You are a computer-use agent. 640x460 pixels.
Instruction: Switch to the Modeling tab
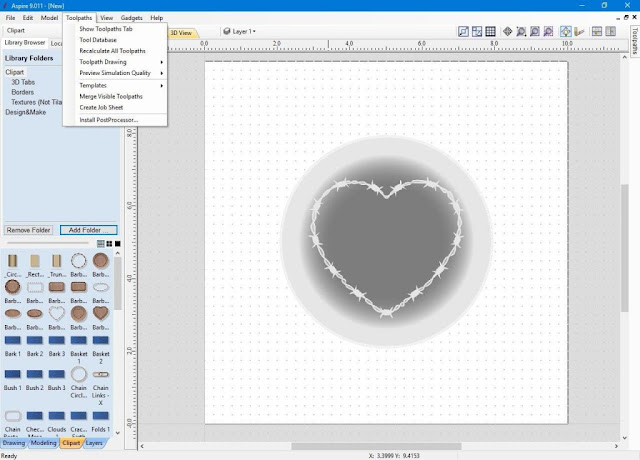point(43,443)
